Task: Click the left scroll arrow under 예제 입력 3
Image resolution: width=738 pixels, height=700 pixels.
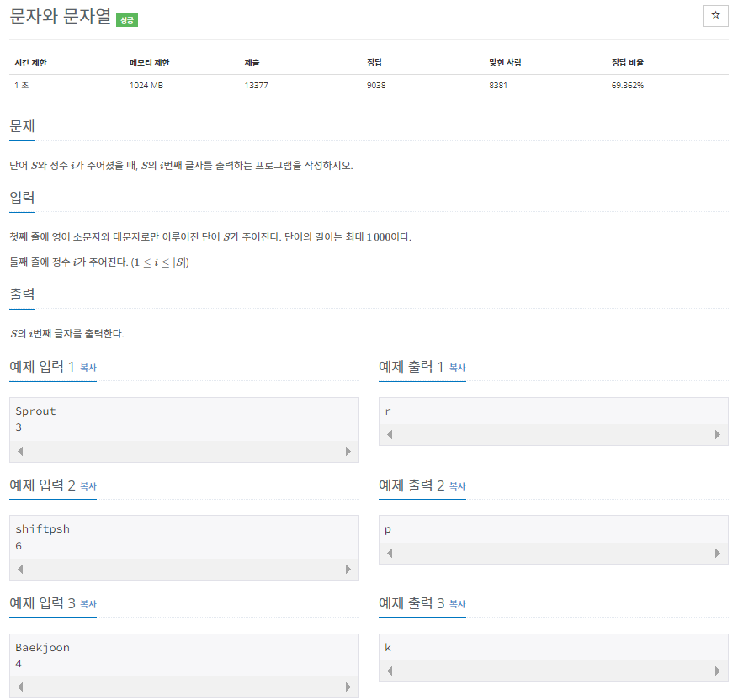Action: (x=19, y=687)
